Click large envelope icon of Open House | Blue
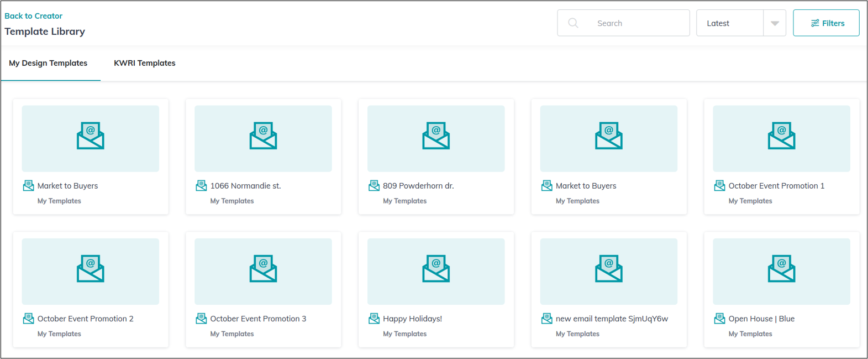 tap(781, 269)
